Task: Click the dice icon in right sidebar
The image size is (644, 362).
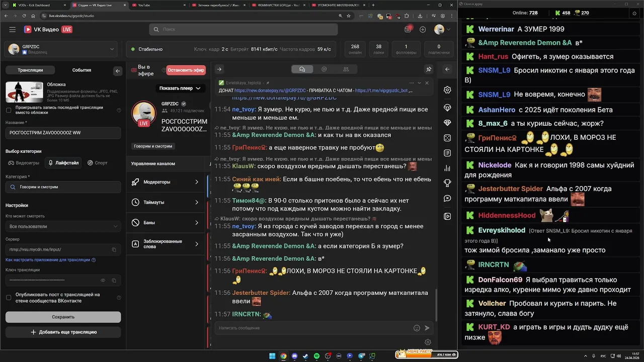Action: click(447, 137)
